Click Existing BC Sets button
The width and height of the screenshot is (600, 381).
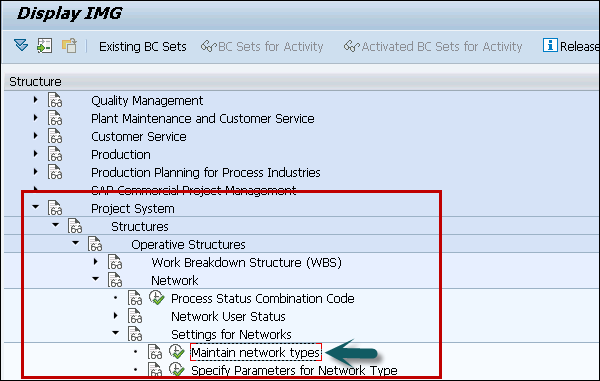click(143, 47)
